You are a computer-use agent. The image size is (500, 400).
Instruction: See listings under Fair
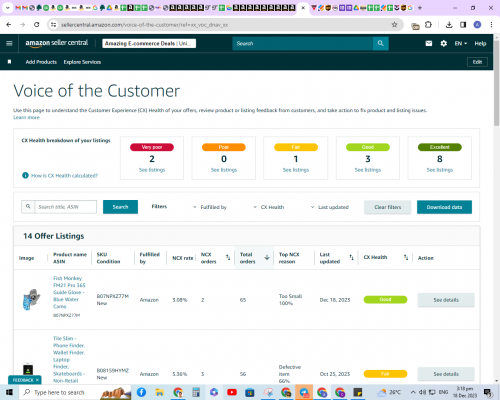coord(296,170)
